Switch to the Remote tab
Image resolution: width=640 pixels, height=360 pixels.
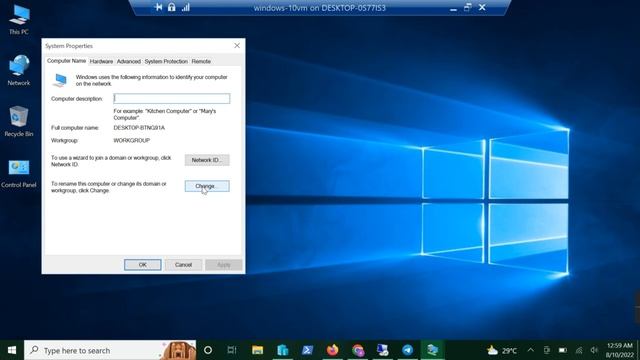(x=201, y=61)
